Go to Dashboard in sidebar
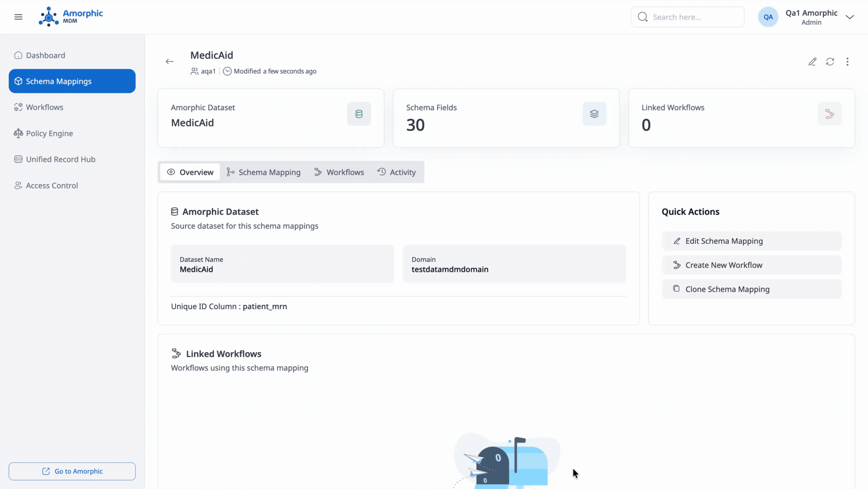Screen dimensions: 868x489 tap(72, 55)
